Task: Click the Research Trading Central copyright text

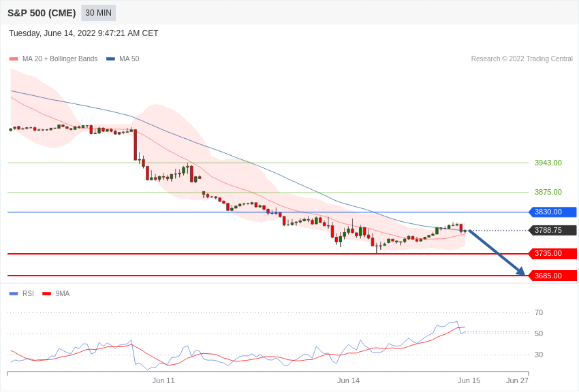Action: (522, 59)
